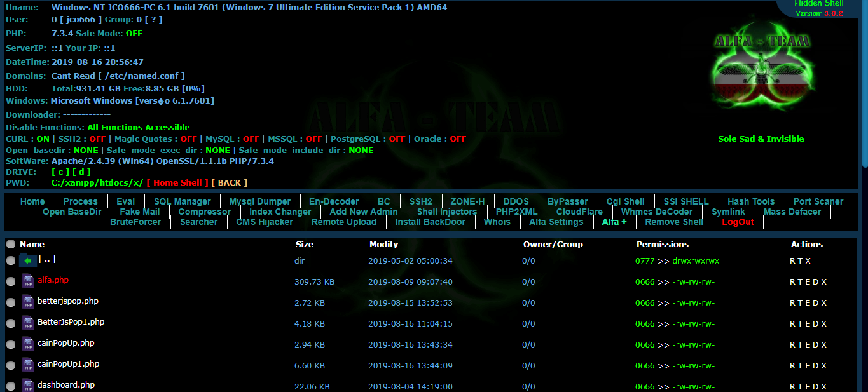The width and height of the screenshot is (868, 392).
Task: Click the jco666 user link
Action: coord(81,20)
